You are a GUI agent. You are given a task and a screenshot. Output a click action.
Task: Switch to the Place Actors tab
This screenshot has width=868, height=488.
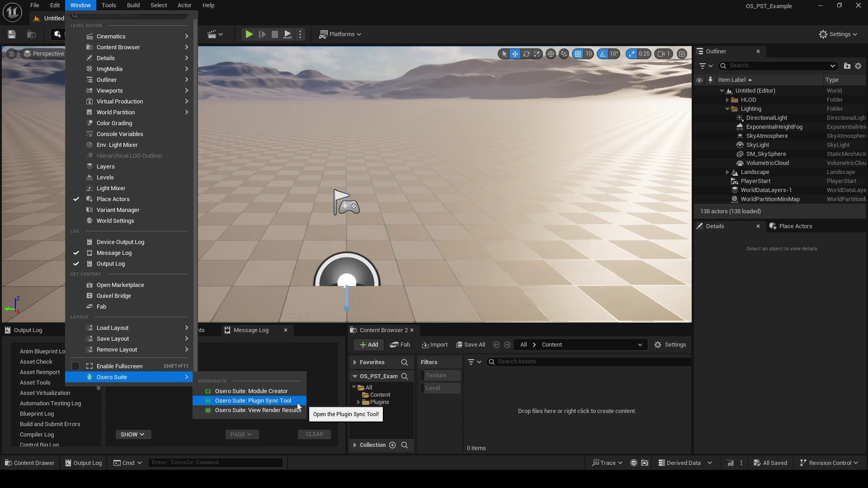pyautogui.click(x=795, y=226)
